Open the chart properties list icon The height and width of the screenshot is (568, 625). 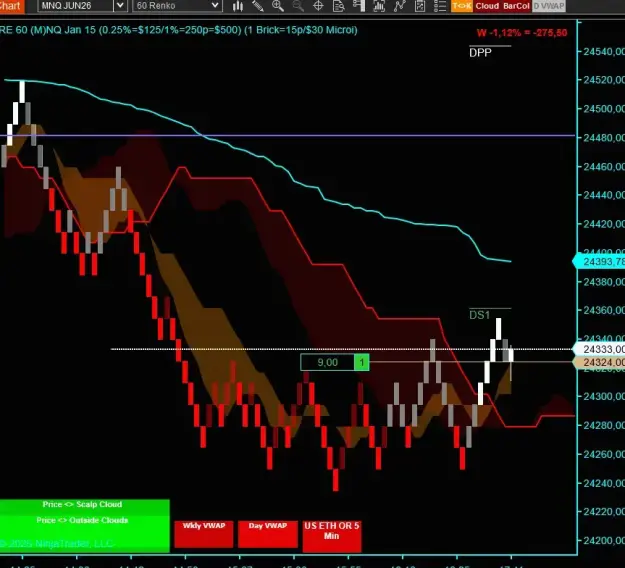pyautogui.click(x=440, y=6)
